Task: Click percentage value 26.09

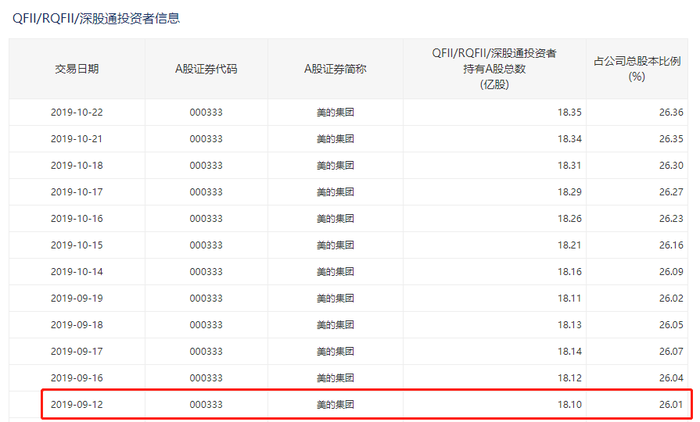Action: (x=671, y=272)
